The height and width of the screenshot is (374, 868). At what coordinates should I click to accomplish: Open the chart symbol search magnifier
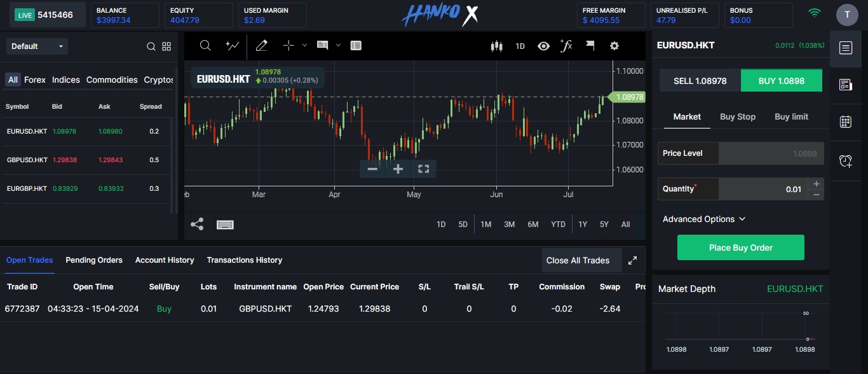(205, 46)
